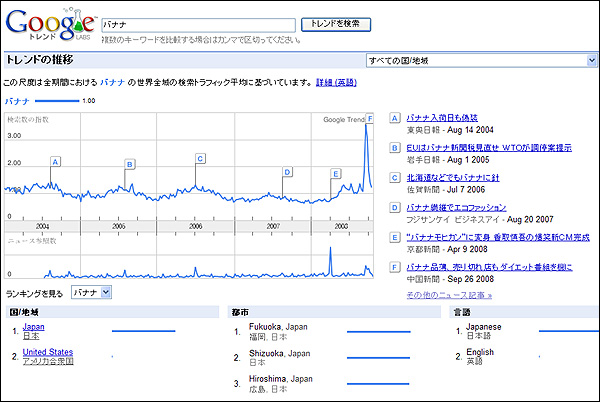Click news marker C icon in legend
Viewport: 600px width, 402px height.
396,178
